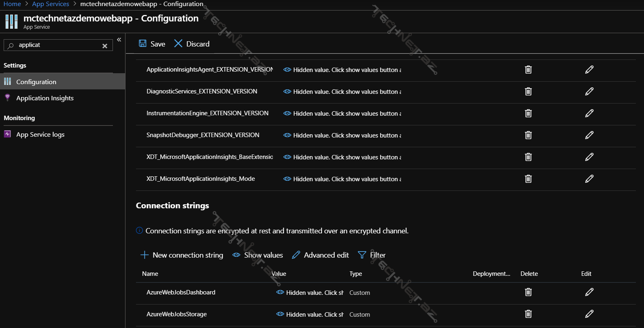Show hidden value of AzureWebJobsDashboard

(x=280, y=292)
